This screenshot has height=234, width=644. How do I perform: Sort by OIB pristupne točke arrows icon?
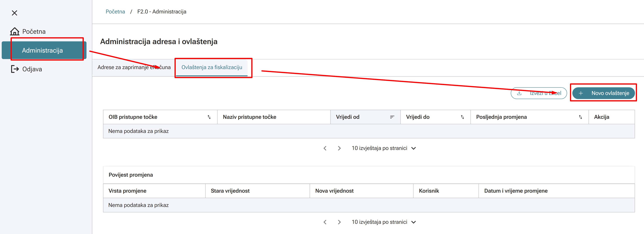[x=209, y=117]
